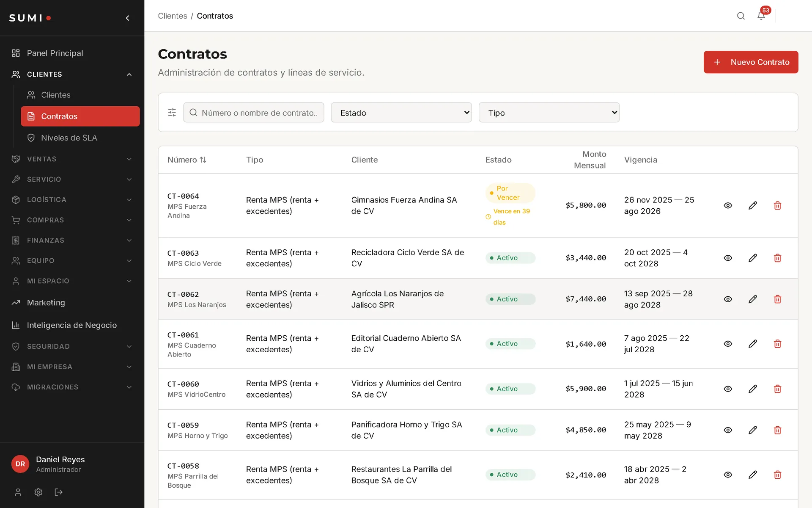This screenshot has width=812, height=508.
Task: Expand the SEGURIDAD sidebar section
Action: point(72,347)
